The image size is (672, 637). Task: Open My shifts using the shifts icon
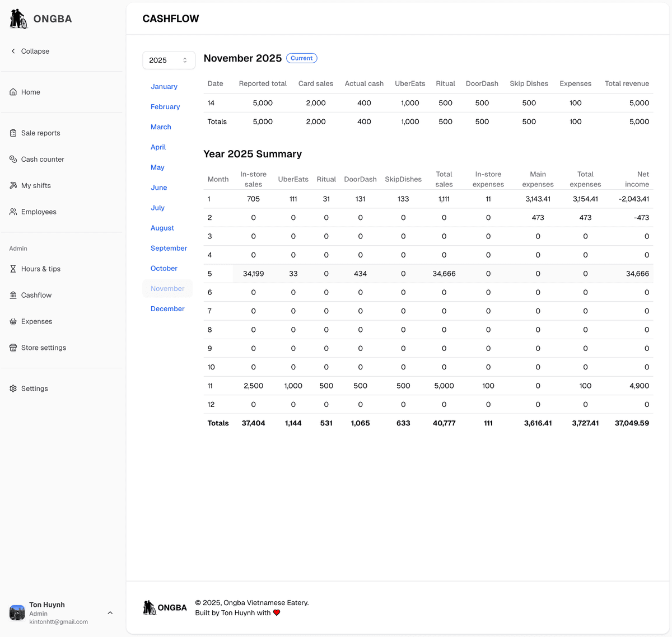(12, 185)
